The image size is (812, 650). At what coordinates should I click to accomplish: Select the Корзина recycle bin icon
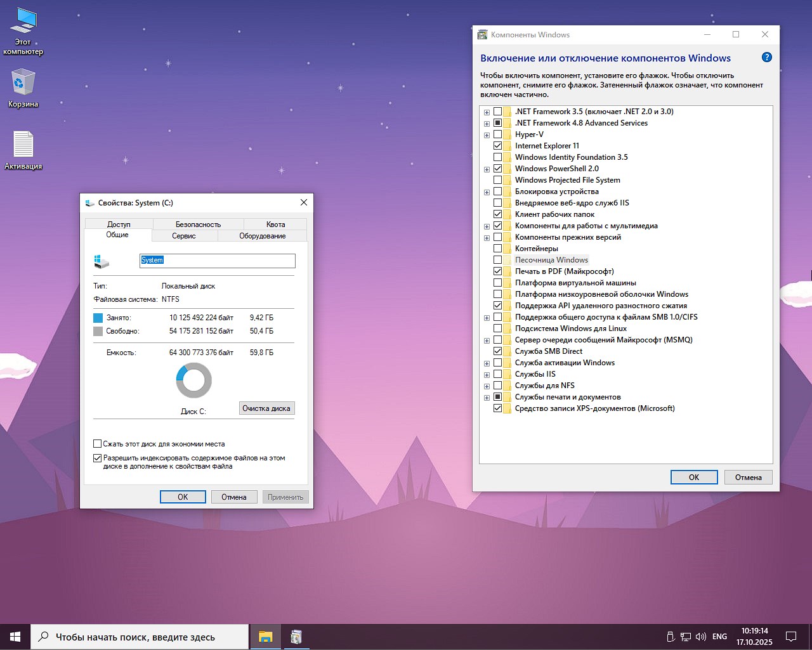click(x=23, y=83)
